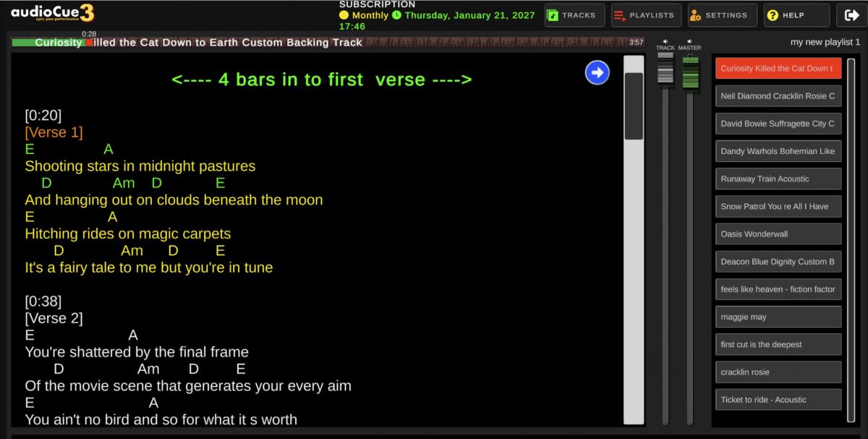
Task: Mute the Master channel speaker icon
Action: [689, 41]
